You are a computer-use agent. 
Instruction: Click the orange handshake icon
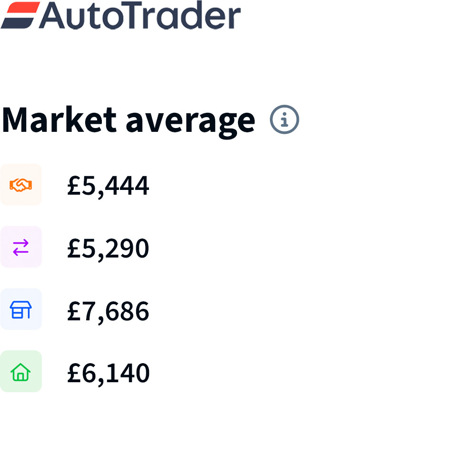tap(20, 185)
